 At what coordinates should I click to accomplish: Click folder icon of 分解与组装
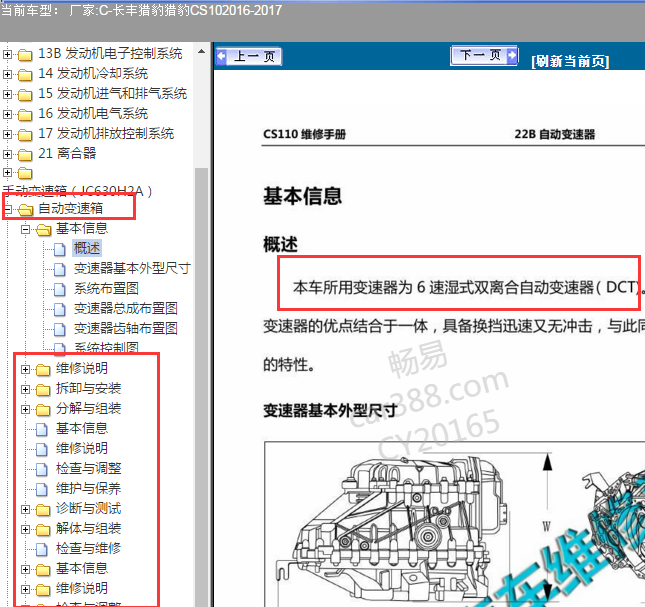43,410
